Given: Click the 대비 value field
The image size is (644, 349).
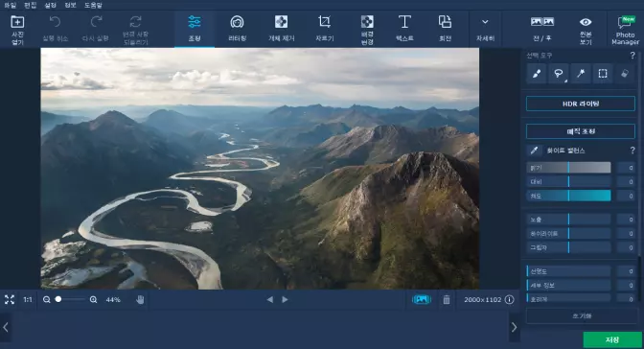Looking at the screenshot, I should click(627, 182).
